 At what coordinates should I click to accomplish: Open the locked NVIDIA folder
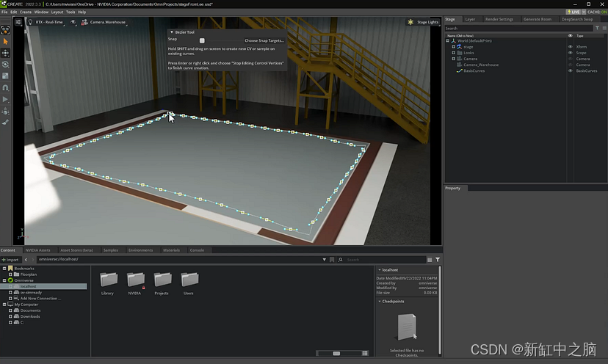(135, 283)
